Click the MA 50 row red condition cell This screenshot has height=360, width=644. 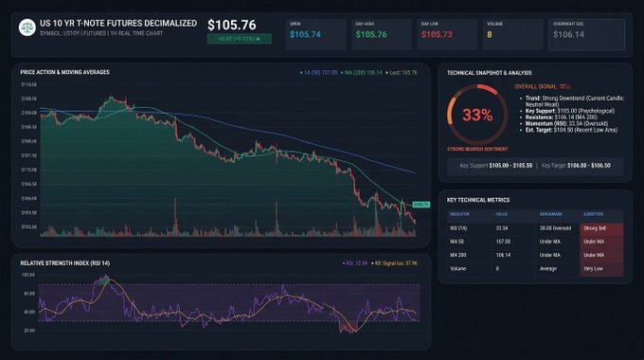tap(601, 242)
